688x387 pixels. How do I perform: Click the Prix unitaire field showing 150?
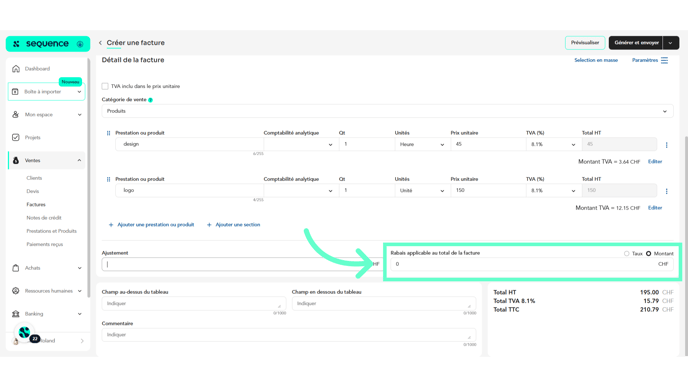coord(488,191)
